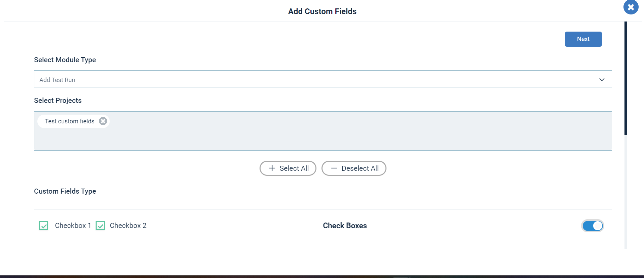Click the scrollbar track below the thumb

pyautogui.click(x=625, y=192)
